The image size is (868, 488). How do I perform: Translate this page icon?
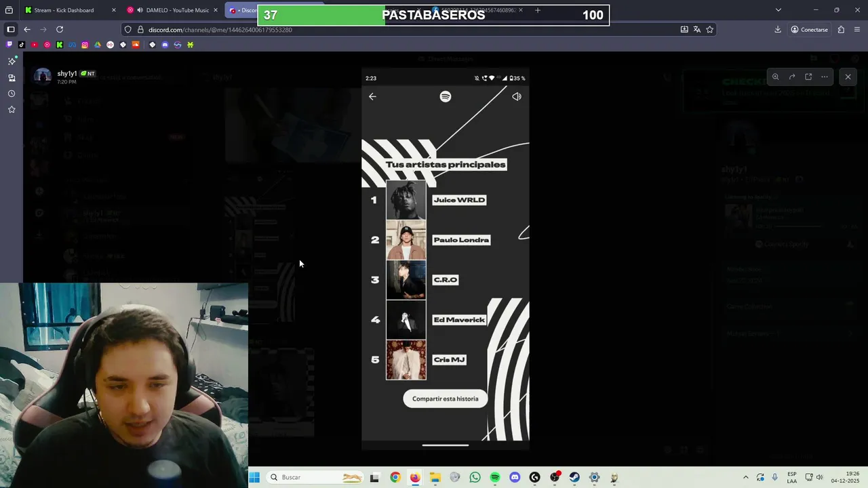(x=697, y=30)
